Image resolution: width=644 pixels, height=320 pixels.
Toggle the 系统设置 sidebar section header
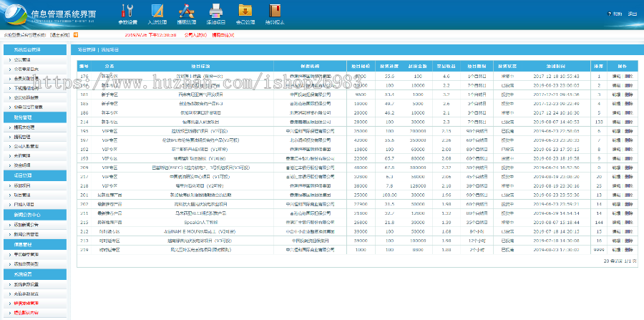point(23,273)
